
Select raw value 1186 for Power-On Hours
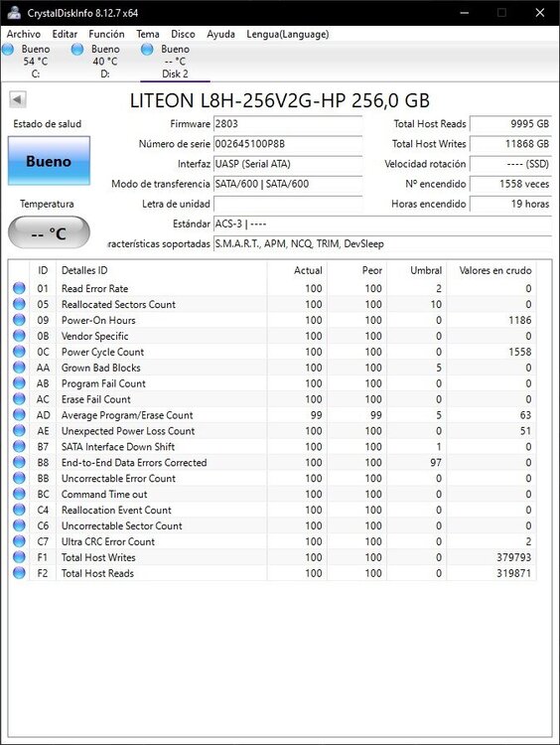pyautogui.click(x=519, y=320)
